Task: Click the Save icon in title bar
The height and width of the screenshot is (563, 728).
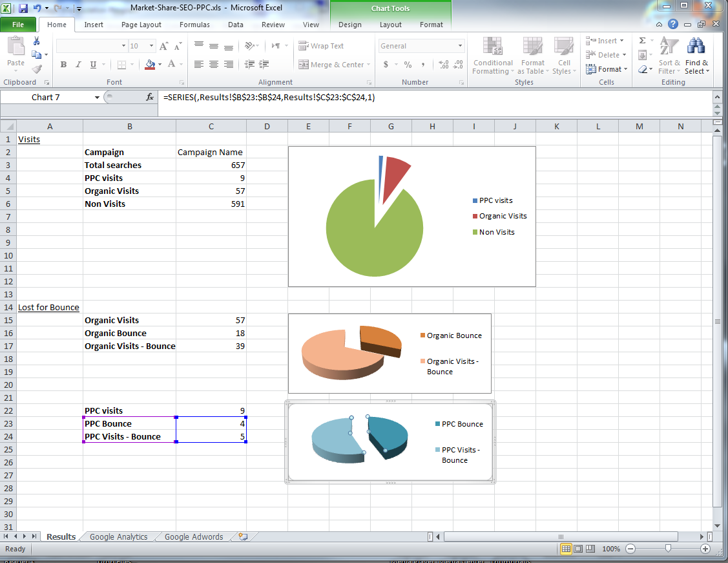Action: pyautogui.click(x=23, y=8)
